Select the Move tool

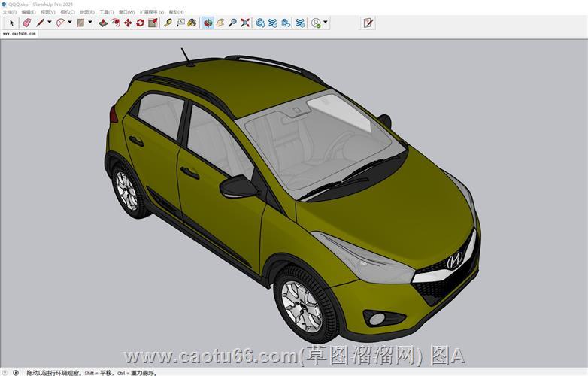coord(128,23)
